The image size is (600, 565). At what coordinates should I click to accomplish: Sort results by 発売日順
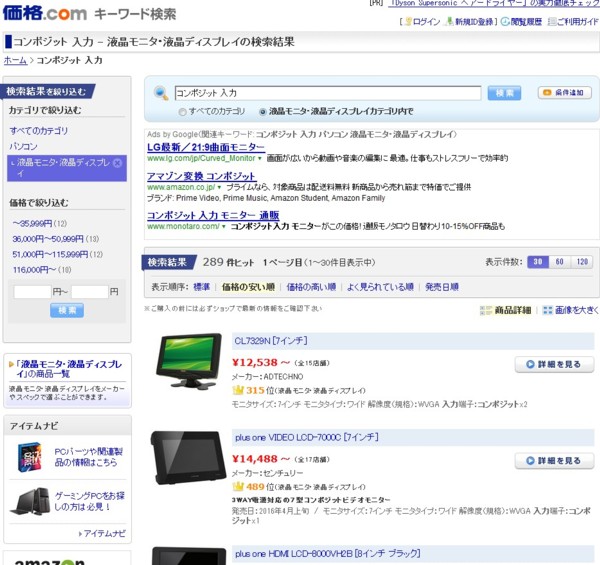pos(442,287)
